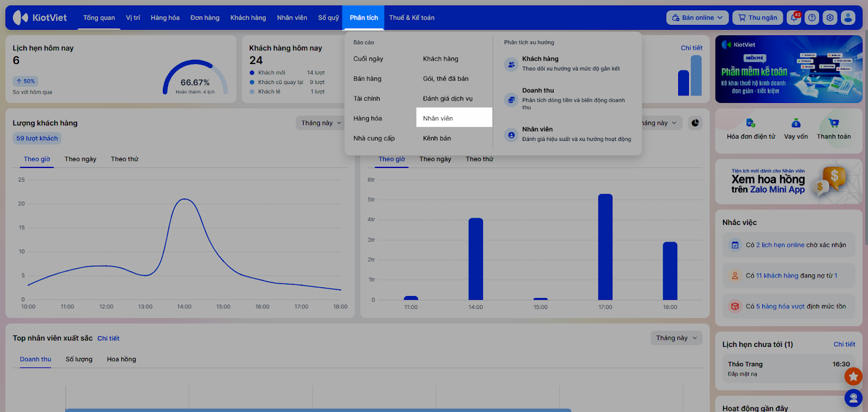Click the KiotViet logo
Screen dimensions: 868x412
tap(40, 18)
